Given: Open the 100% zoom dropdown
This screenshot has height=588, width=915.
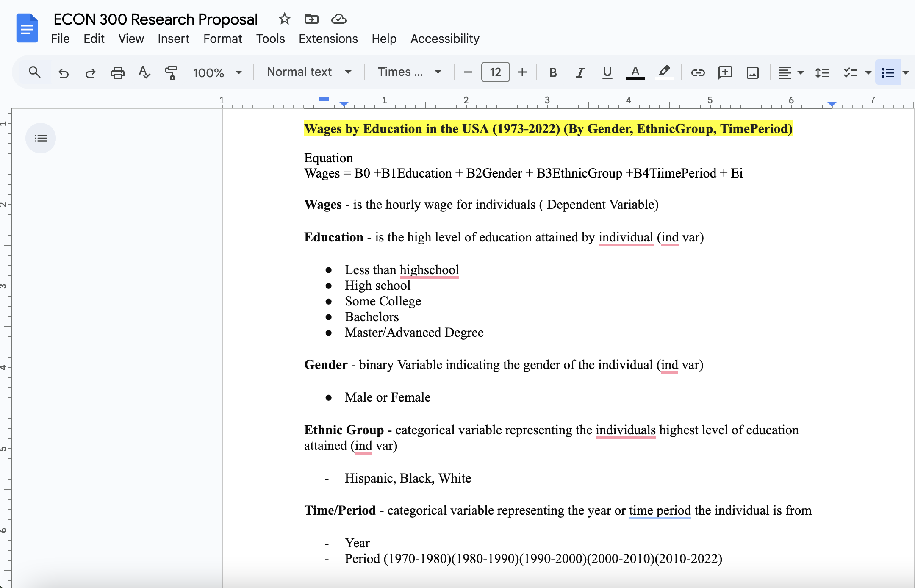Looking at the screenshot, I should pos(217,72).
